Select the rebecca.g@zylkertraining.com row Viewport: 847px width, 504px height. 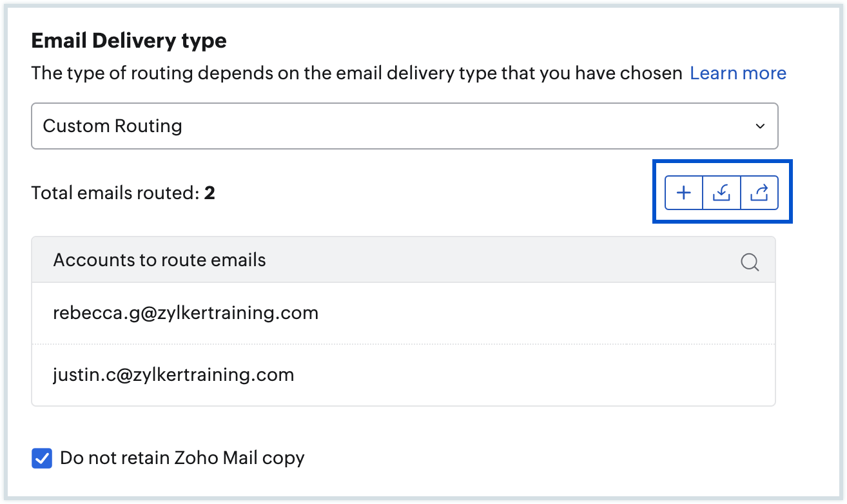click(x=186, y=313)
